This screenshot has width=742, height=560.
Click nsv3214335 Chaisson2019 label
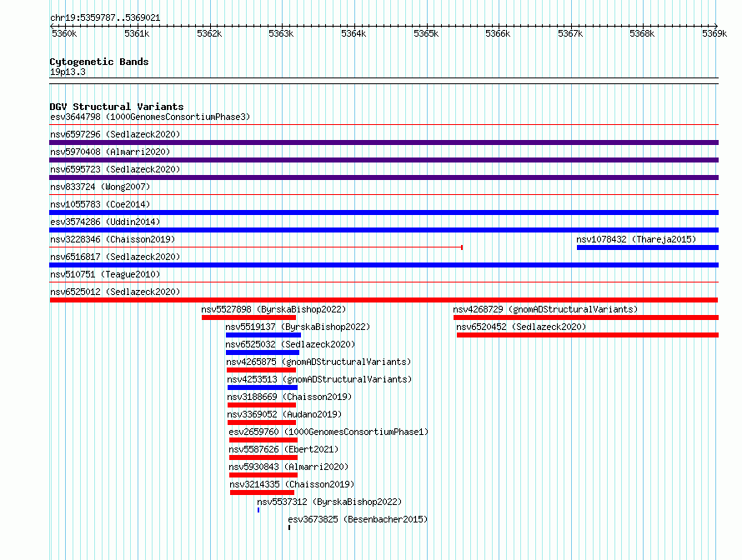pyautogui.click(x=292, y=484)
